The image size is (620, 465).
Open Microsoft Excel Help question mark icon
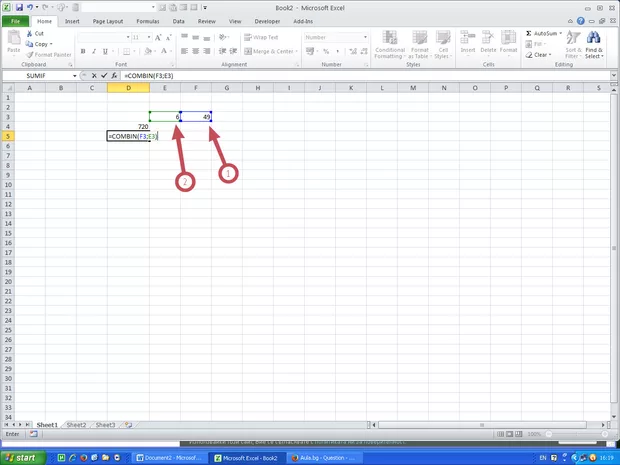(x=580, y=21)
